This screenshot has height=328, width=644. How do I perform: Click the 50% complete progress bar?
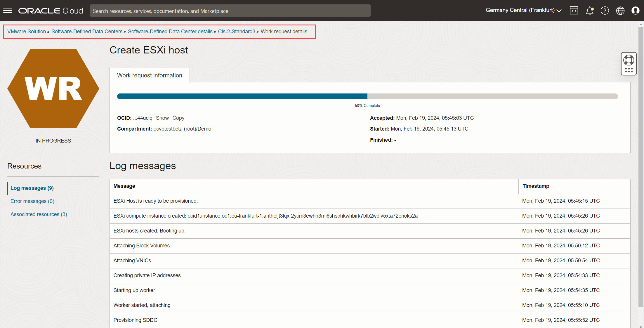click(x=367, y=96)
